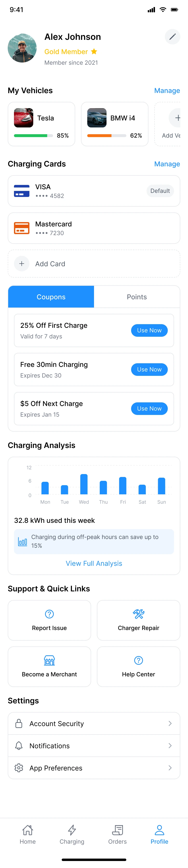The height and width of the screenshot is (868, 188).
Task: Tap the Tesla battery progress bar
Action: (33, 135)
